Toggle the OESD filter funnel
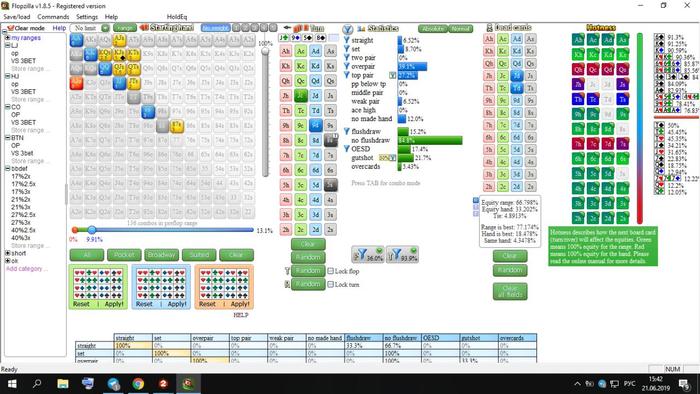Image resolution: width=700 pixels, height=394 pixels. tap(347, 149)
